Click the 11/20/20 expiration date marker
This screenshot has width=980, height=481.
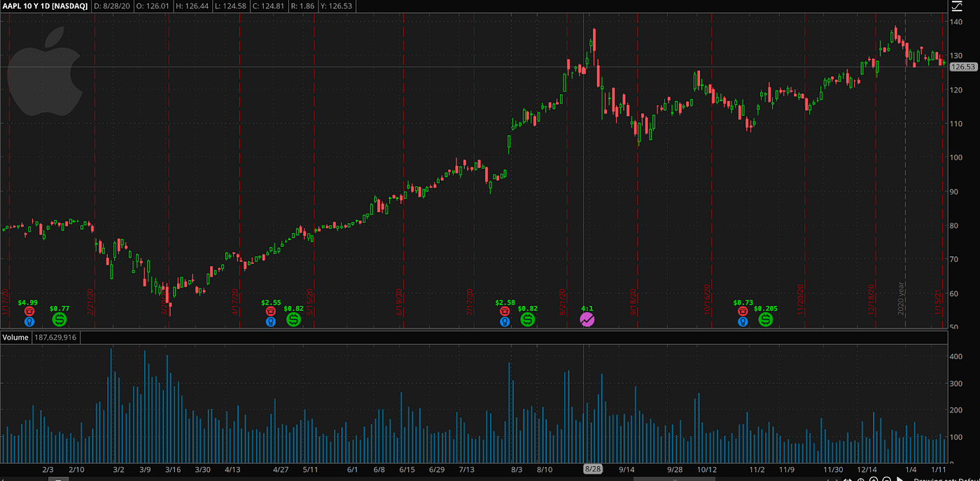pyautogui.click(x=800, y=301)
